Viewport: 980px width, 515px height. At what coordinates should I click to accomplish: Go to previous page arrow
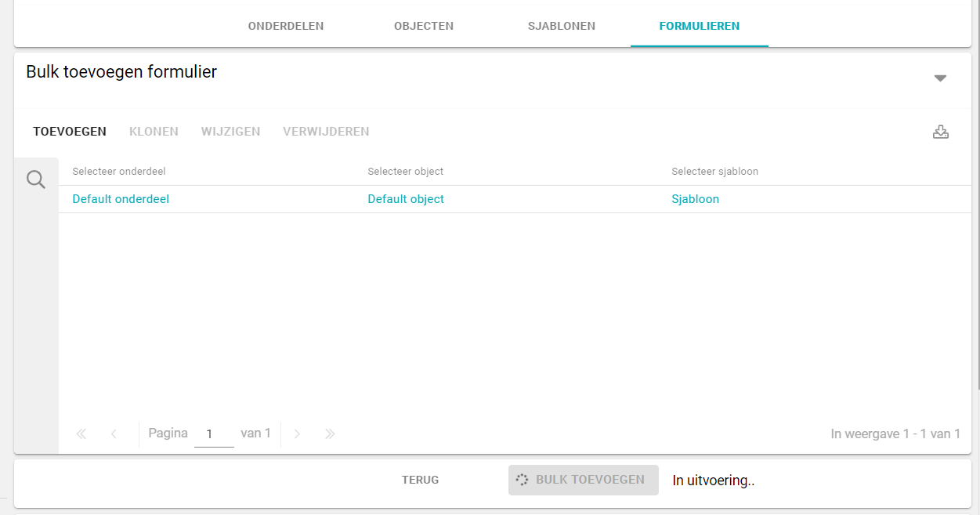coord(114,433)
